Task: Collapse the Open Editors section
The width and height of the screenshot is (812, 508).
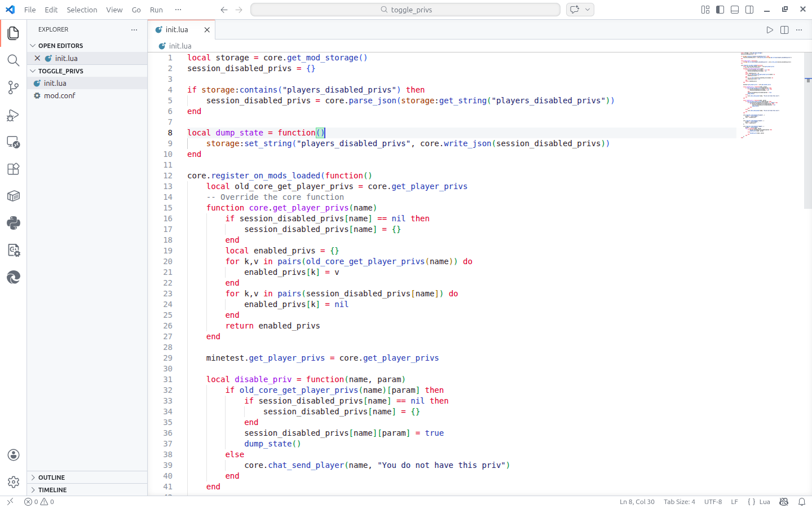Action: click(x=60, y=46)
